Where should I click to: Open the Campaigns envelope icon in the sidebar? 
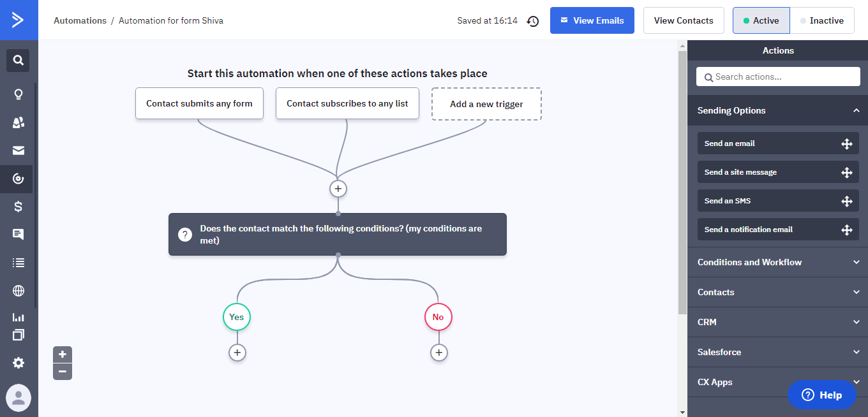click(x=19, y=150)
